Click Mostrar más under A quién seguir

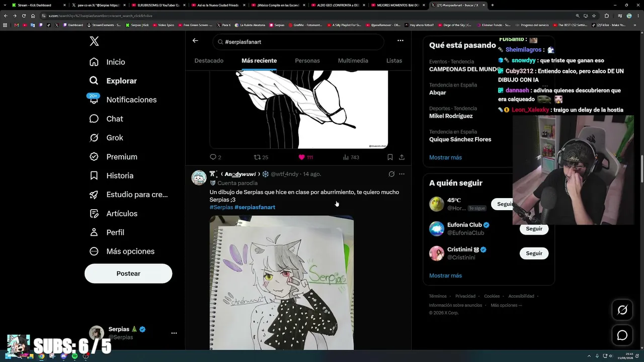(445, 276)
